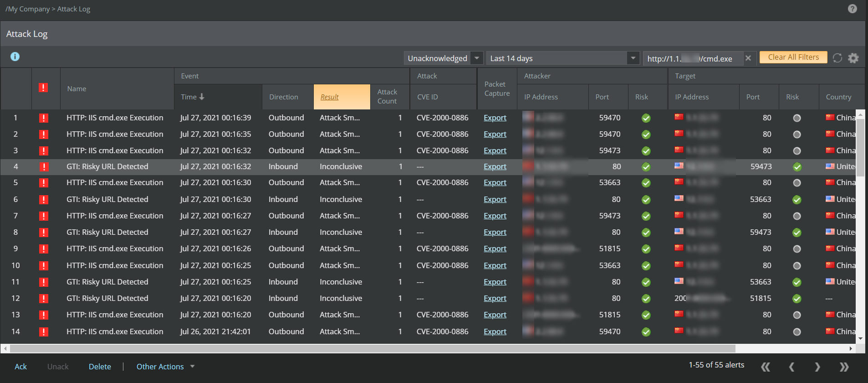The image size is (868, 383).
Task: Refresh the attack log list
Action: (837, 58)
